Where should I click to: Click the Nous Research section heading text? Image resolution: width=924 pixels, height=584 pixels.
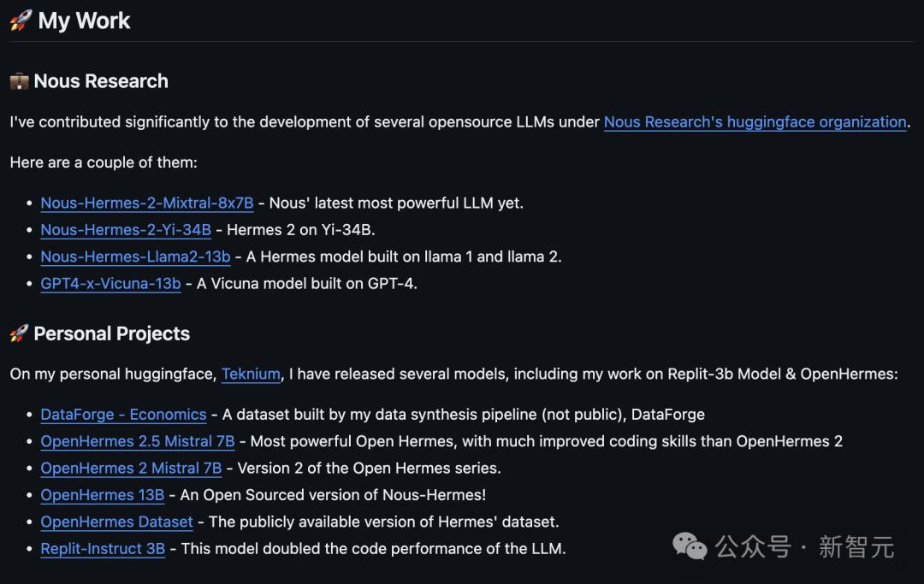101,81
